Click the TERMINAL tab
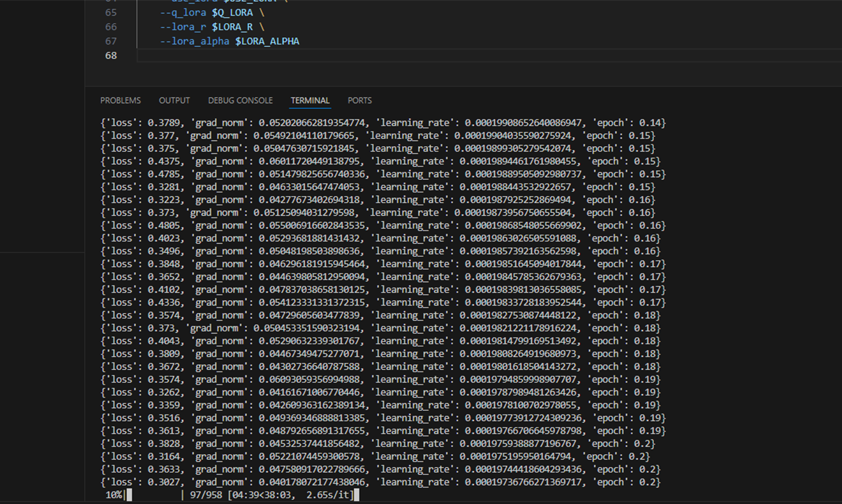This screenshot has width=842, height=504. [310, 100]
